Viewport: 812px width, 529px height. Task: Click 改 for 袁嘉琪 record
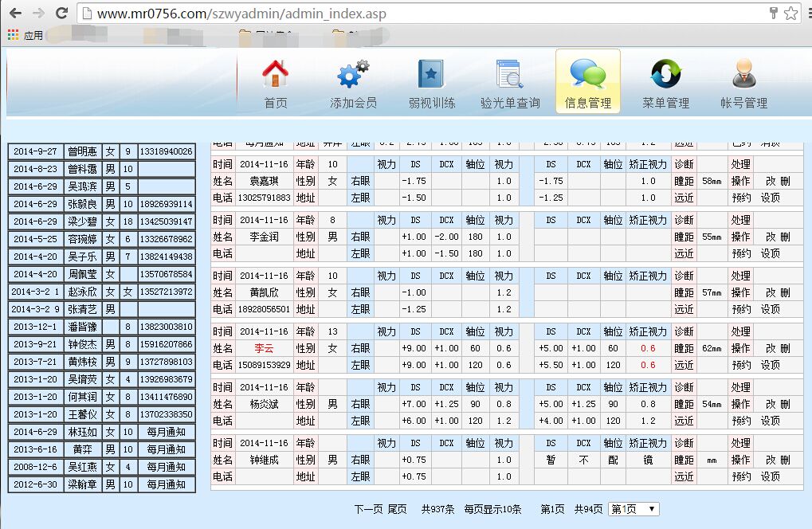[771, 181]
